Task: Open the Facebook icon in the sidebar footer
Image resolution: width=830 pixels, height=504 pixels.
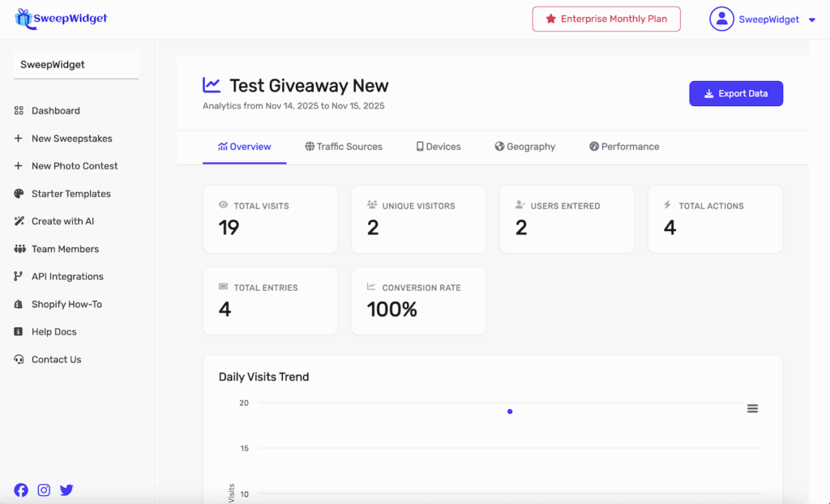Action: tap(21, 489)
